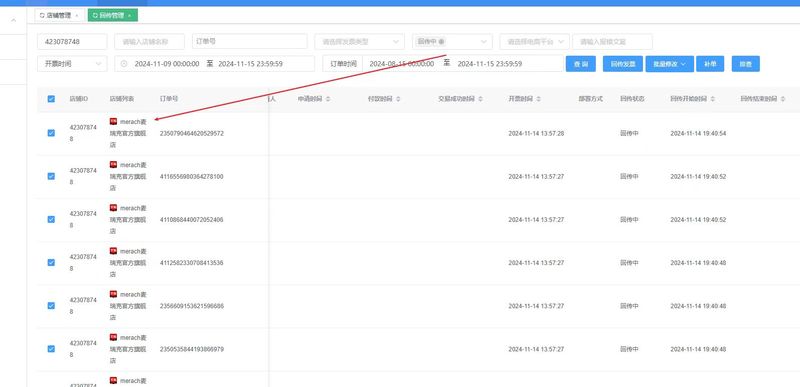The height and width of the screenshot is (387, 800).
Task: Click the 订单号 column header
Action: (169, 99)
